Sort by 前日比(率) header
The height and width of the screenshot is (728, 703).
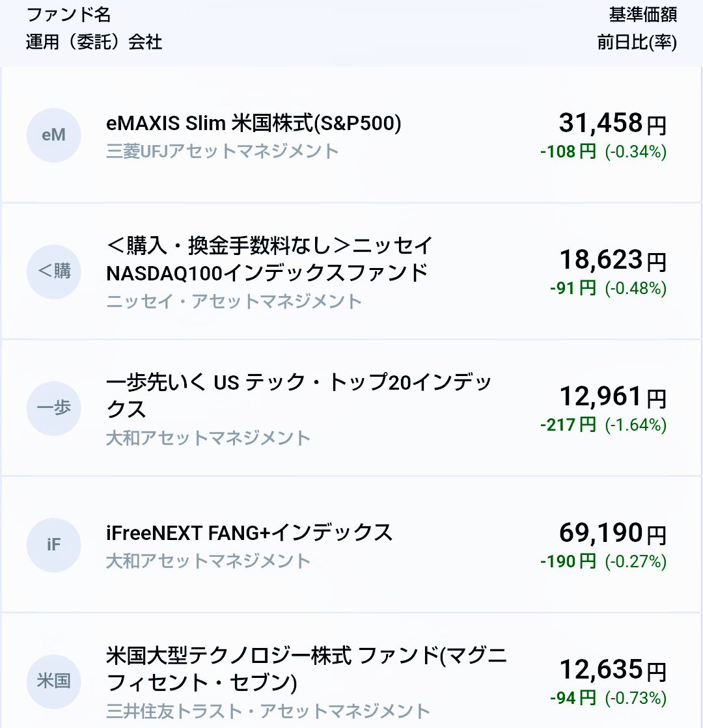click(x=637, y=42)
